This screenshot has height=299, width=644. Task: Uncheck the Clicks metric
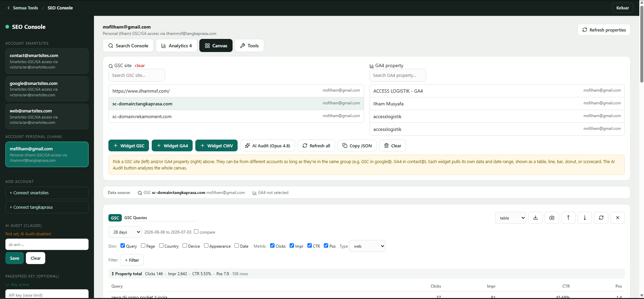point(272,246)
